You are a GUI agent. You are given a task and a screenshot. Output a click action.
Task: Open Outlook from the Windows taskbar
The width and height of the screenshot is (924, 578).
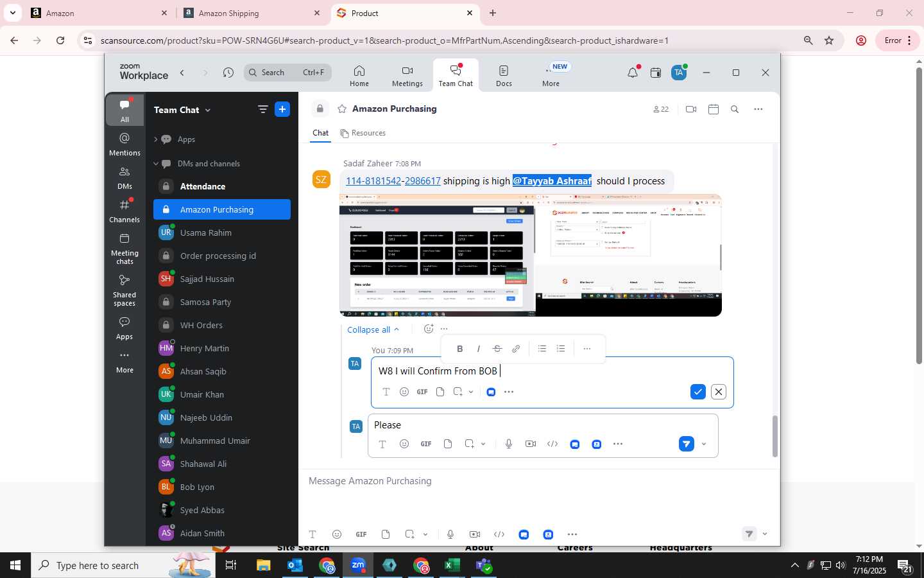pos(295,565)
